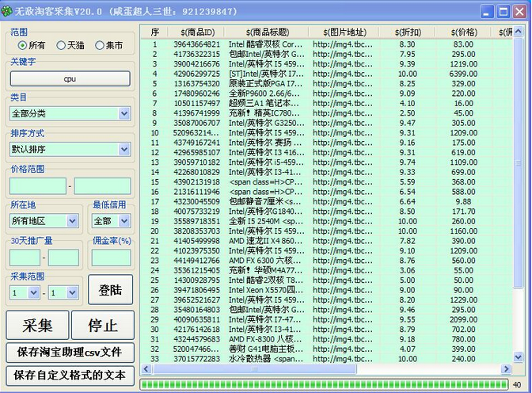
Task: Click the minimum price input field
Action: click(x=38, y=185)
